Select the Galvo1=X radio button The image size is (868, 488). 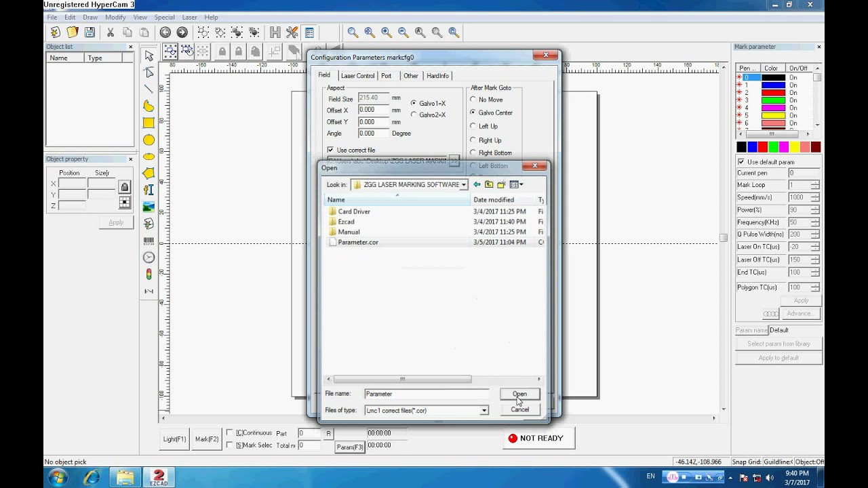[x=414, y=103]
